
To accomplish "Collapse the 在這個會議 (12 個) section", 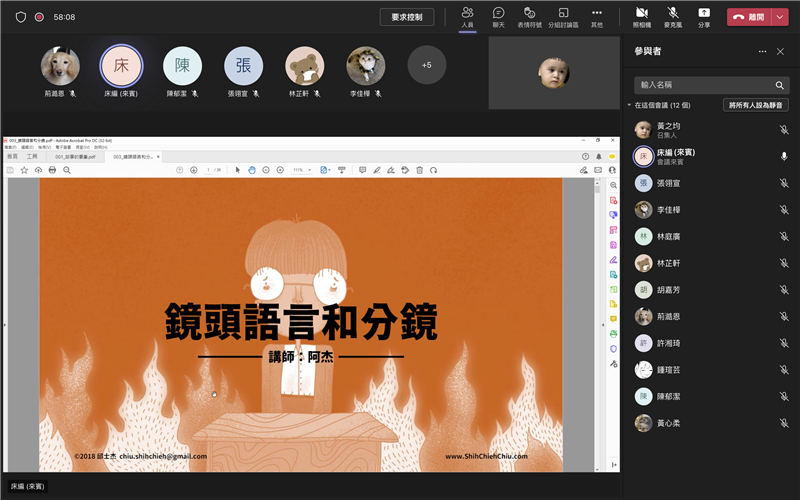I will point(630,105).
